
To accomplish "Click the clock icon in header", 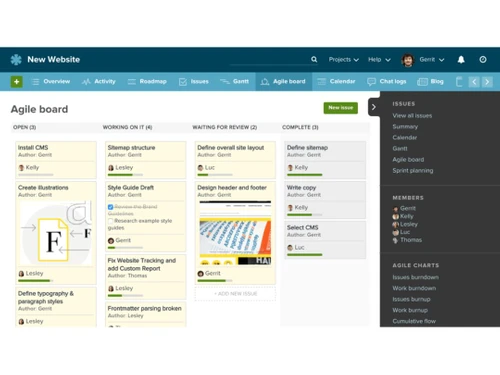I will [x=483, y=60].
